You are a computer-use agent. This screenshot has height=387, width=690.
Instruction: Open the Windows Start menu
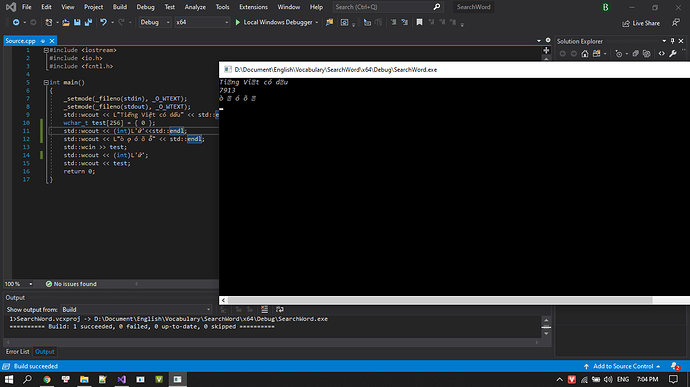coord(9,379)
